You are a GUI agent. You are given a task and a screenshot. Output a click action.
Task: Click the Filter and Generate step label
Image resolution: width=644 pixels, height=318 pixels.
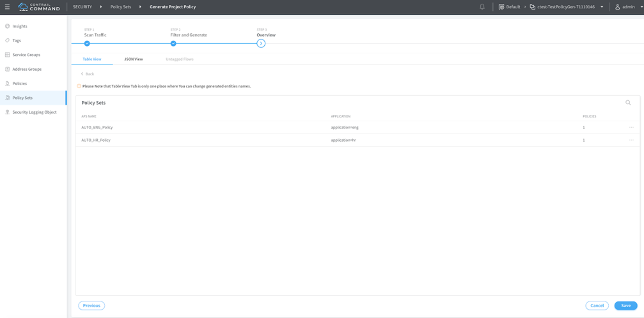click(x=189, y=35)
